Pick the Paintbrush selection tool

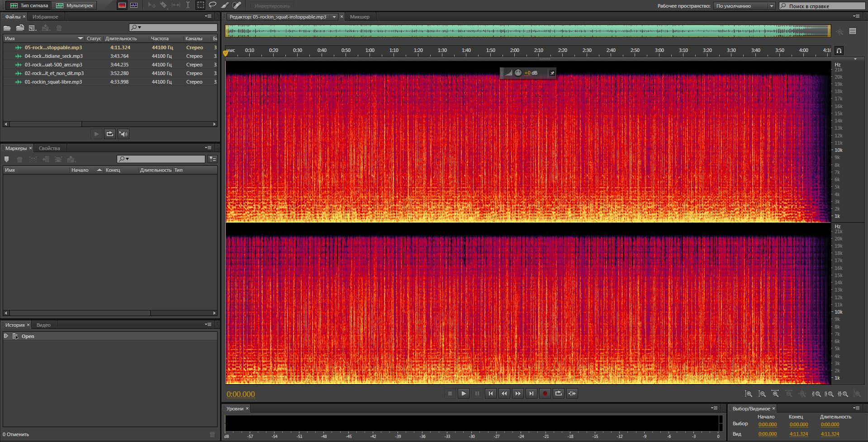click(x=225, y=5)
